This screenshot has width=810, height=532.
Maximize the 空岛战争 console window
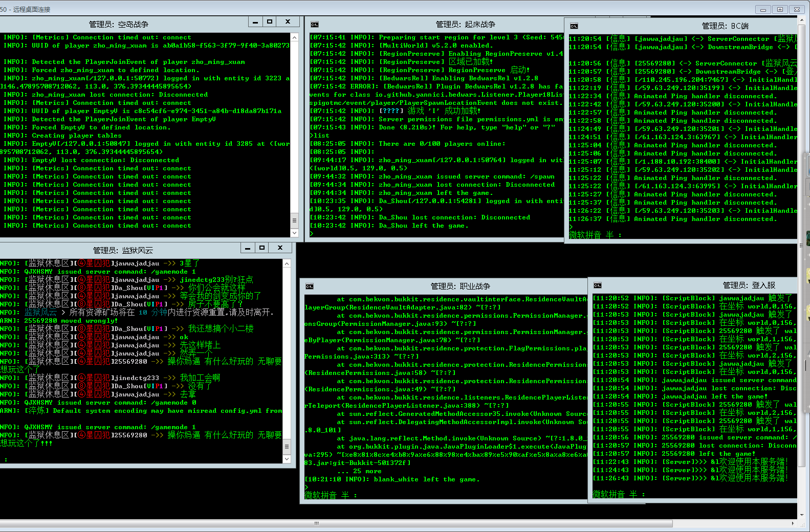270,22
